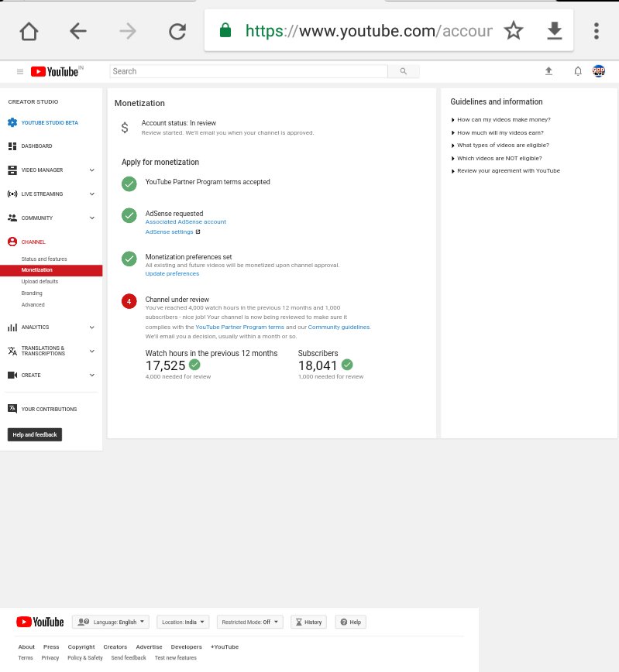
Task: Reload the page with the refresh icon
Action: 177,31
